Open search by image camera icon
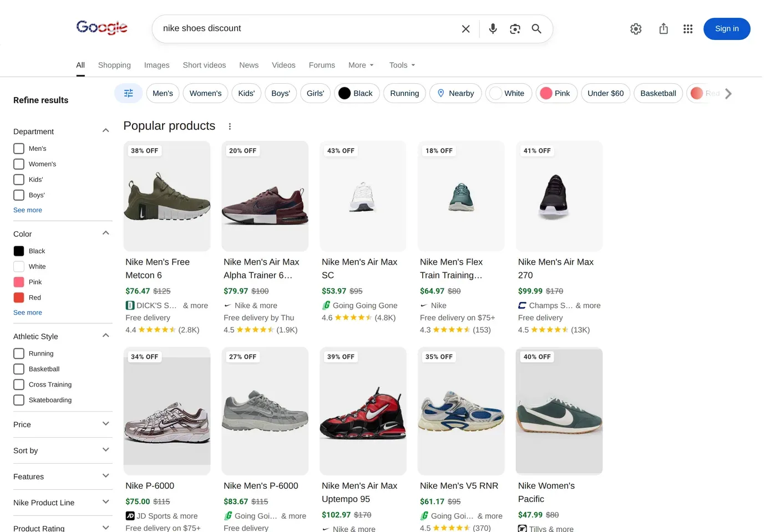The height and width of the screenshot is (532, 770). [x=515, y=29]
